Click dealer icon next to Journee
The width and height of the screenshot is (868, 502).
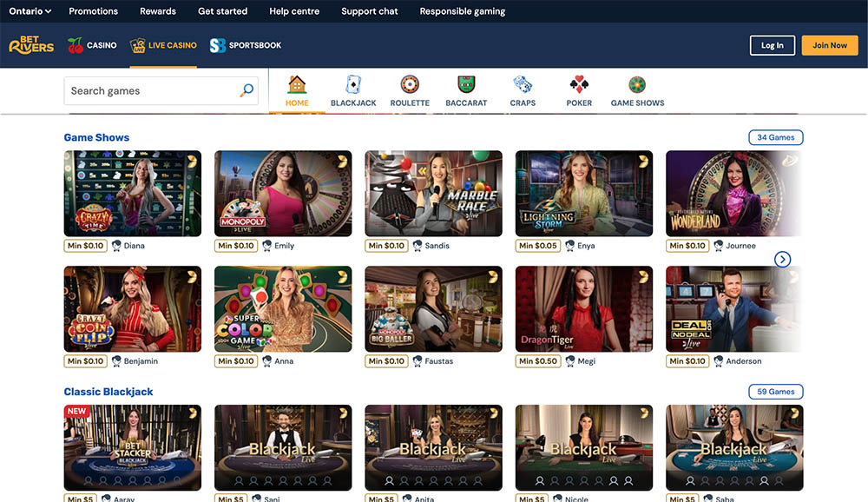tap(719, 246)
